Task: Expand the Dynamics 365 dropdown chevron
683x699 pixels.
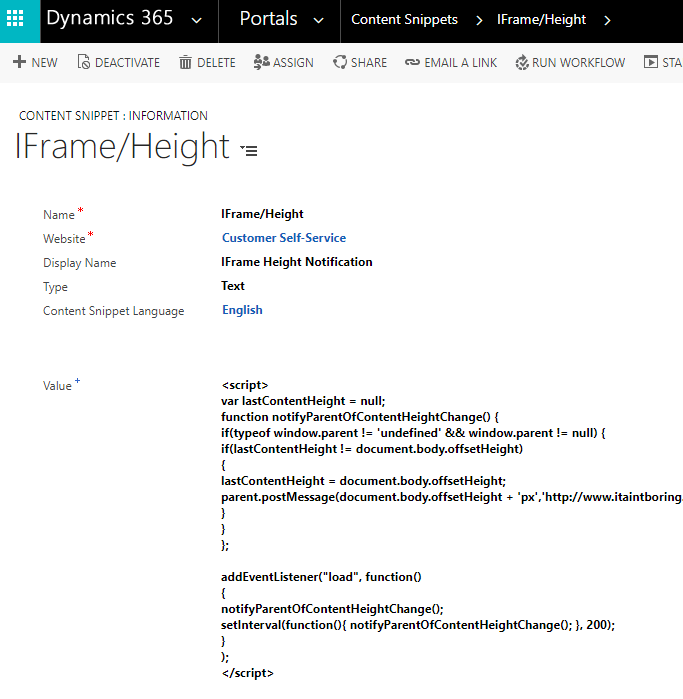Action: pos(196,20)
